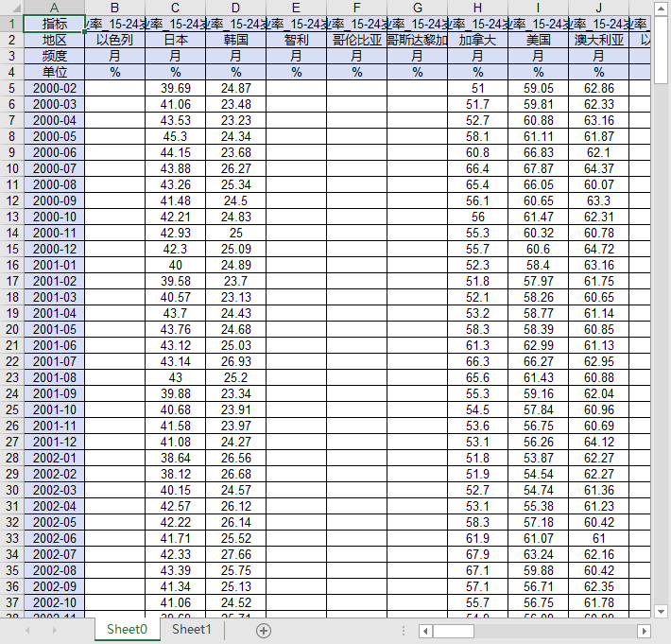671x644 pixels.
Task: Select row 5 header
Action: [12, 88]
